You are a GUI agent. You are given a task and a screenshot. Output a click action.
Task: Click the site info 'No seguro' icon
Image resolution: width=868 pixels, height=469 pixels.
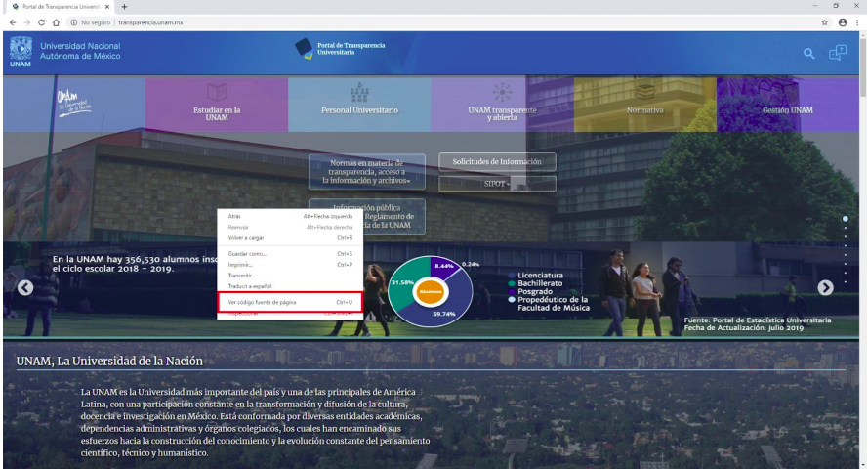click(73, 22)
